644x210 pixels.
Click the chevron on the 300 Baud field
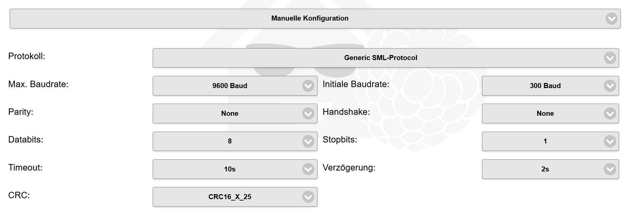[x=609, y=86]
